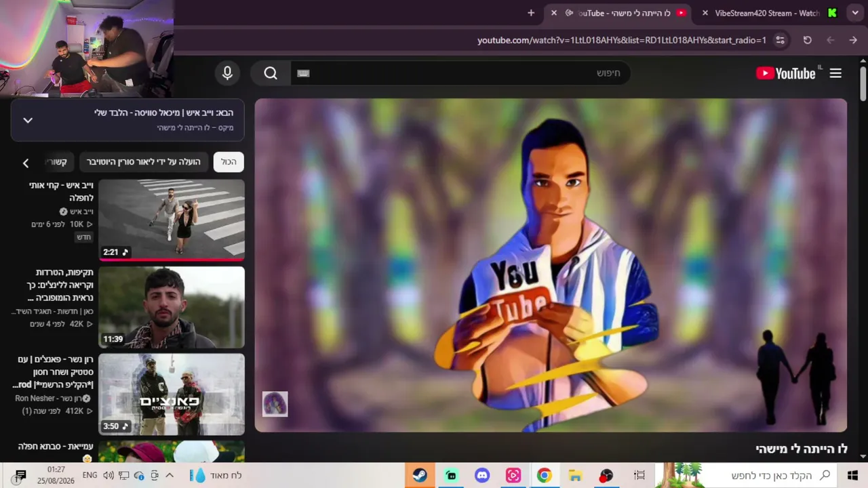The image size is (868, 488).
Task: Open the clock and calendar showing 01:27
Action: click(x=56, y=475)
